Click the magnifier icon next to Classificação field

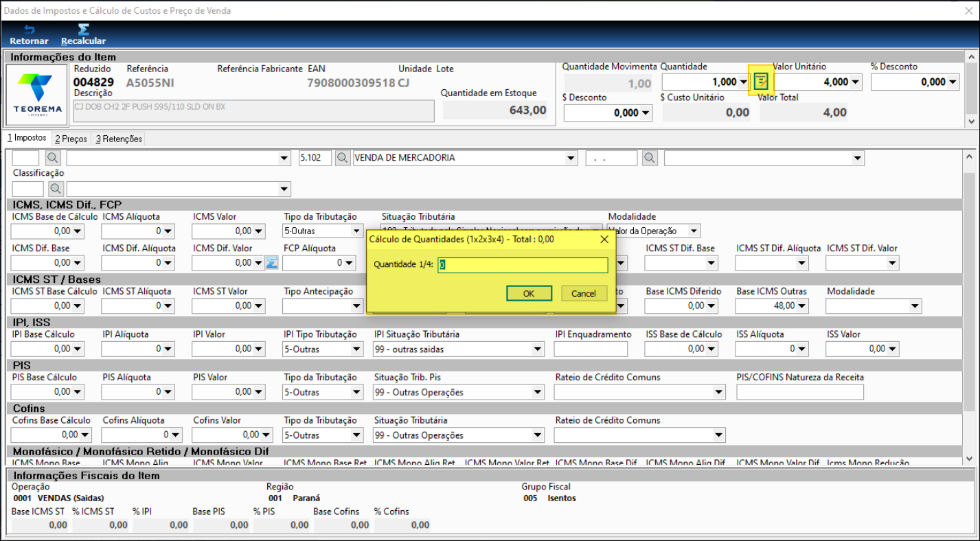(x=56, y=188)
